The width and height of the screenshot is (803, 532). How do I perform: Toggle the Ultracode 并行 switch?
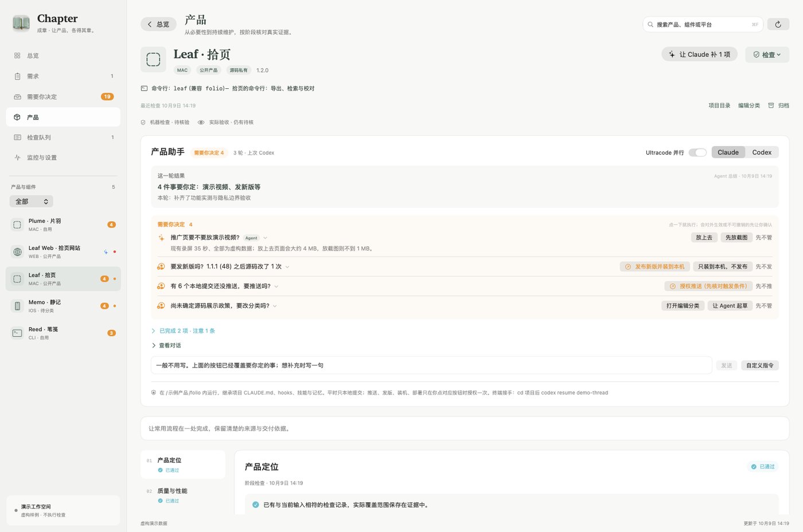[697, 152]
